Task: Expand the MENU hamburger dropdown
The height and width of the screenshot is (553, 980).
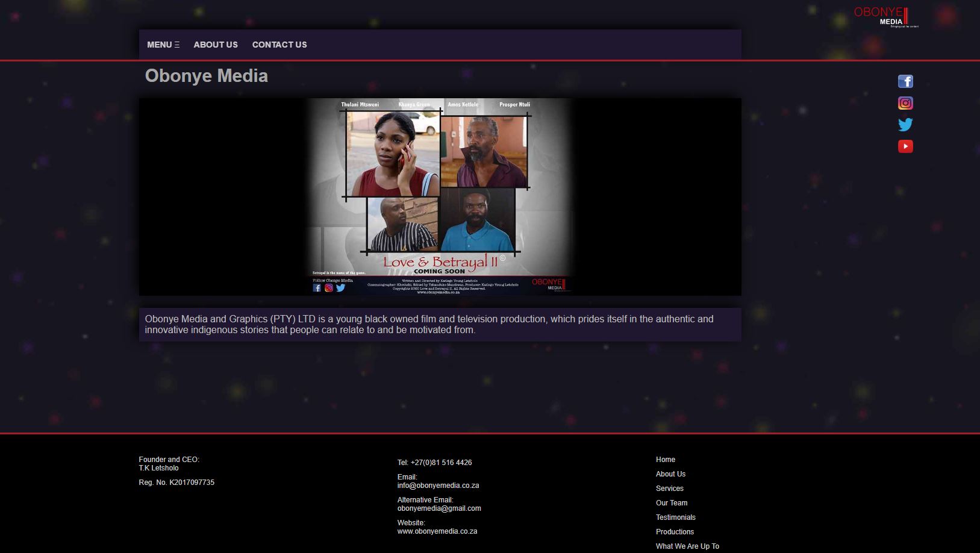Action: click(163, 45)
